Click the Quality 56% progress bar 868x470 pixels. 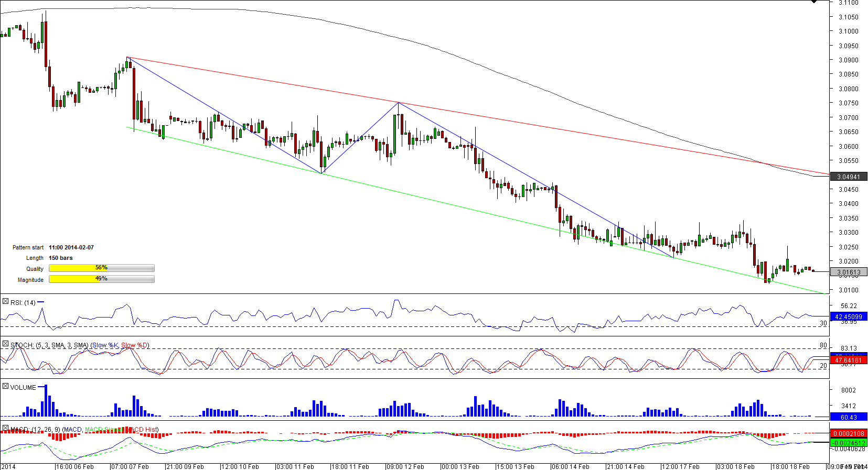pos(102,268)
